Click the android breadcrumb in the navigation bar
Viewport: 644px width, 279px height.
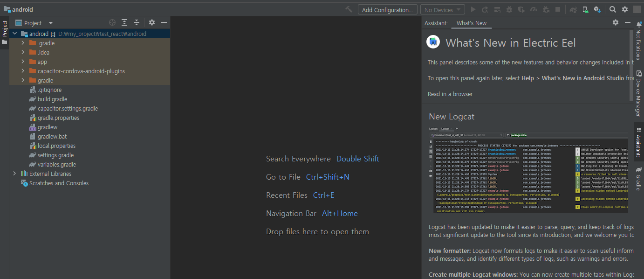point(18,9)
